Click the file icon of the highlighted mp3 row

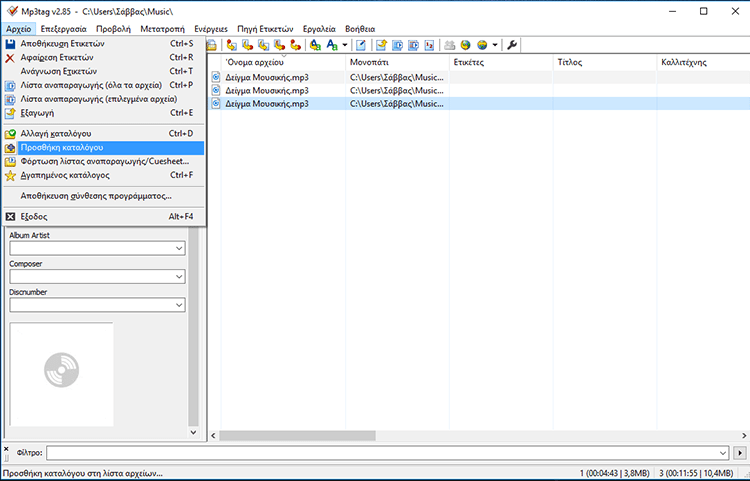pos(216,103)
